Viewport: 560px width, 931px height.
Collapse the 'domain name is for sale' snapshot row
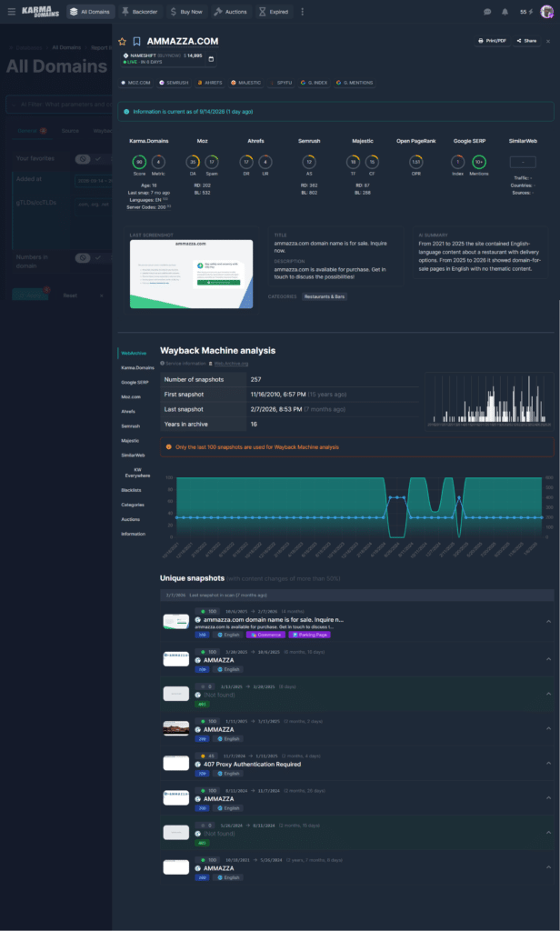click(549, 622)
